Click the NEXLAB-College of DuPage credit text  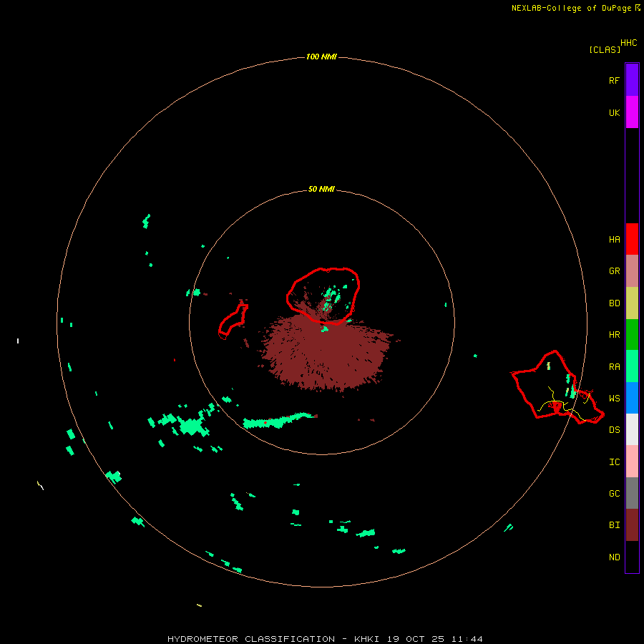coord(571,8)
